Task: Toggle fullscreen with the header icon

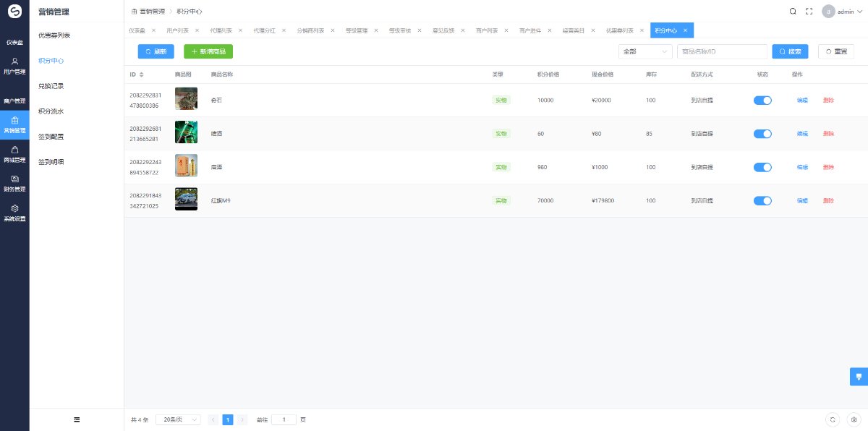Action: pyautogui.click(x=809, y=12)
